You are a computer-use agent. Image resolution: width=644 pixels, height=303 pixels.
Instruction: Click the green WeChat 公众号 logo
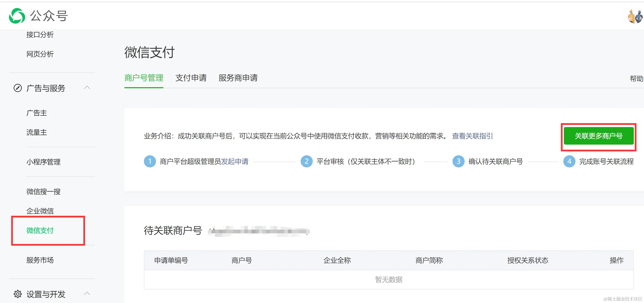pyautogui.click(x=17, y=16)
